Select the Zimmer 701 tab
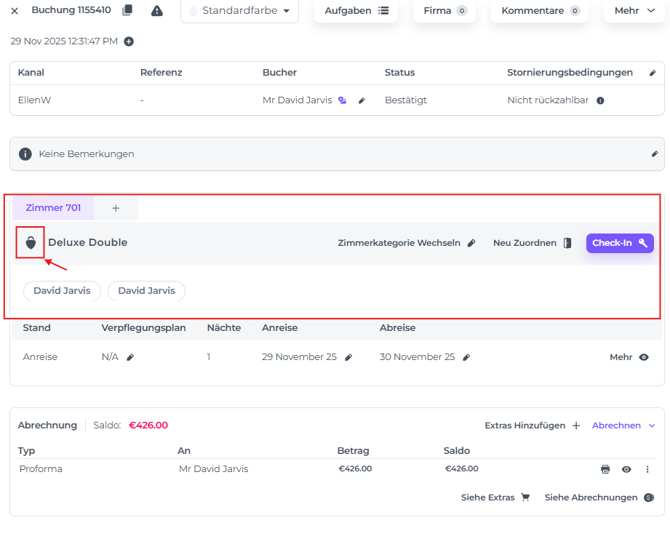This screenshot has height=539, width=670. [53, 208]
